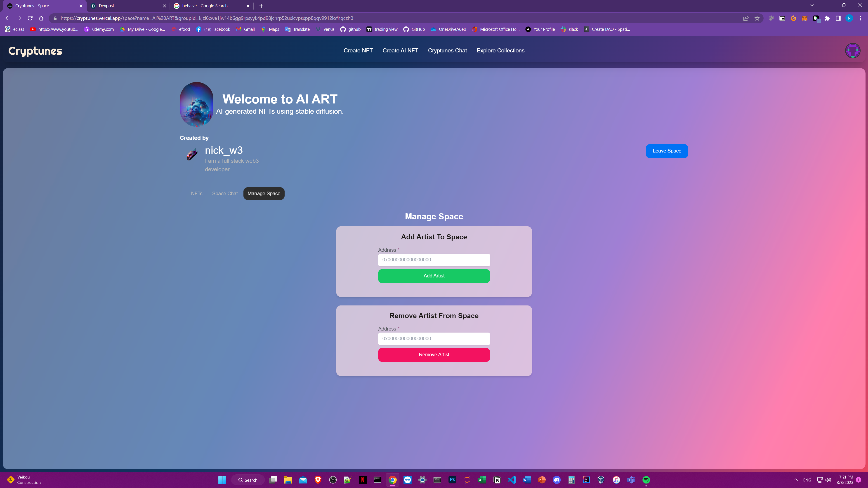Show hidden system tray icons
Screen dimensions: 868x488
796,480
